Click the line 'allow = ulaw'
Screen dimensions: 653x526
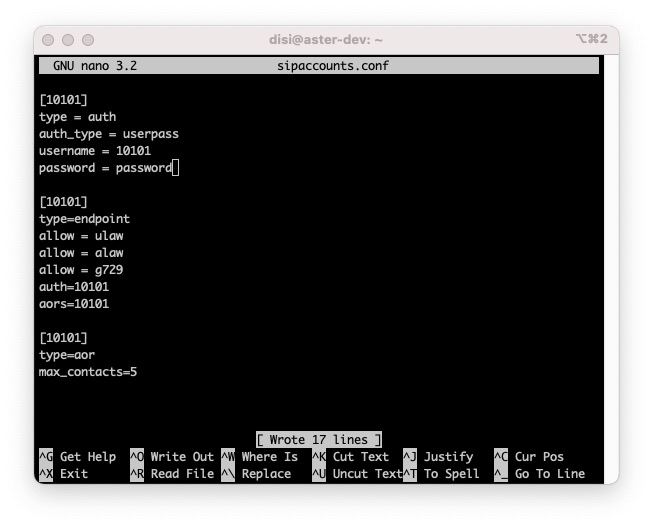81,236
